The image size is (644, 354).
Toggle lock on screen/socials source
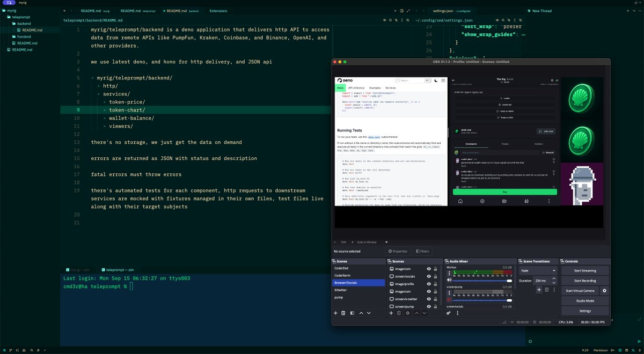[x=435, y=276]
